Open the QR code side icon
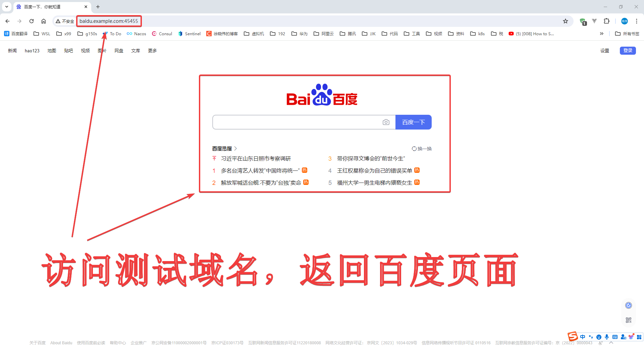This screenshot has height=349, width=644. click(629, 320)
